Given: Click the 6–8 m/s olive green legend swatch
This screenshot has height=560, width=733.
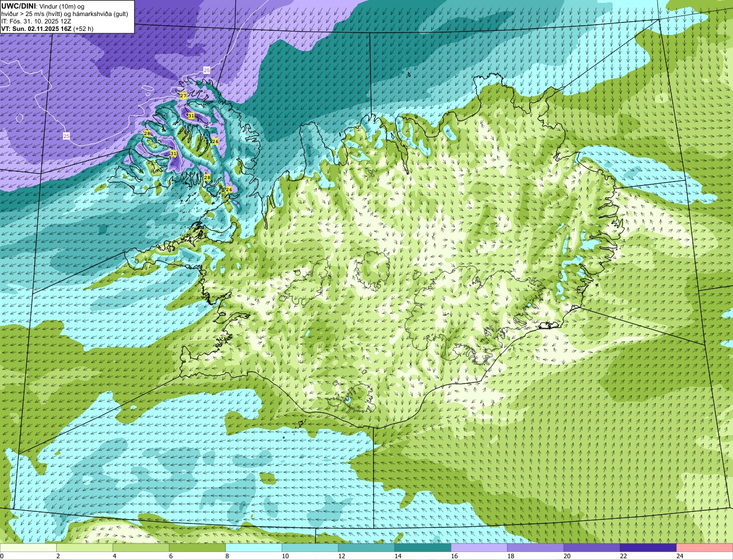Looking at the screenshot, I should pos(198,547).
